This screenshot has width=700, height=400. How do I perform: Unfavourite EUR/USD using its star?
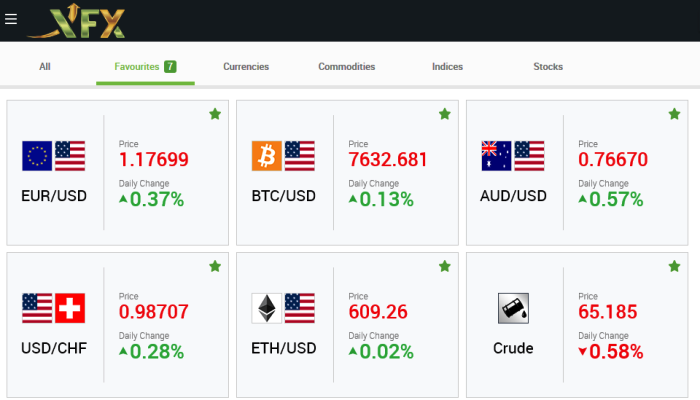point(214,114)
